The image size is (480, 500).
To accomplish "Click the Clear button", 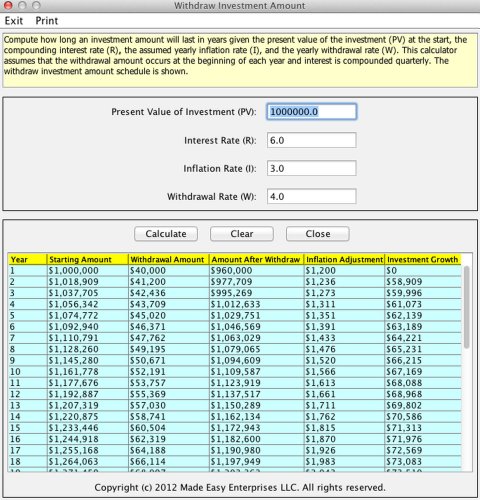I will pos(242,234).
